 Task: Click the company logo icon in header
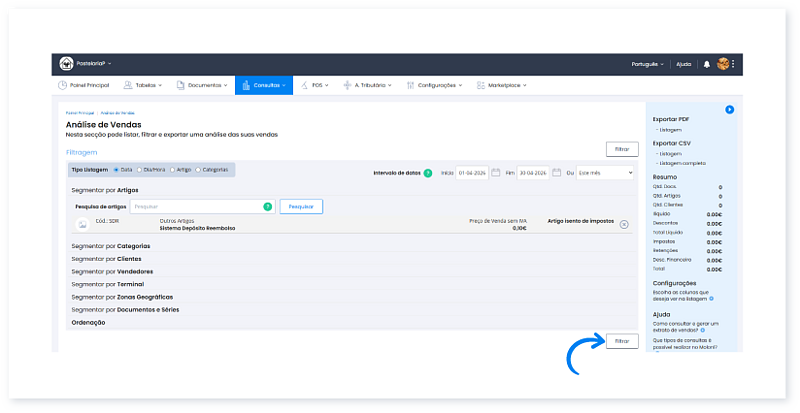66,64
